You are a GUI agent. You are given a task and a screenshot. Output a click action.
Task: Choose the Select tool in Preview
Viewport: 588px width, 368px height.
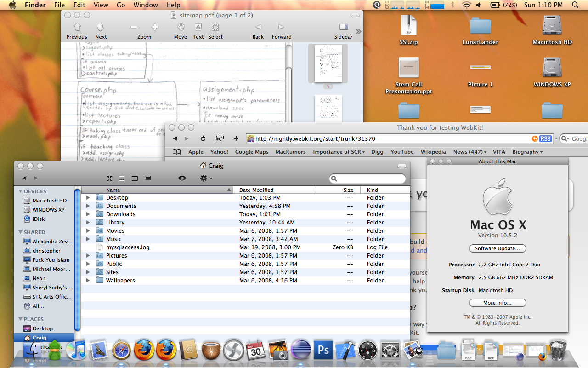pos(215,28)
